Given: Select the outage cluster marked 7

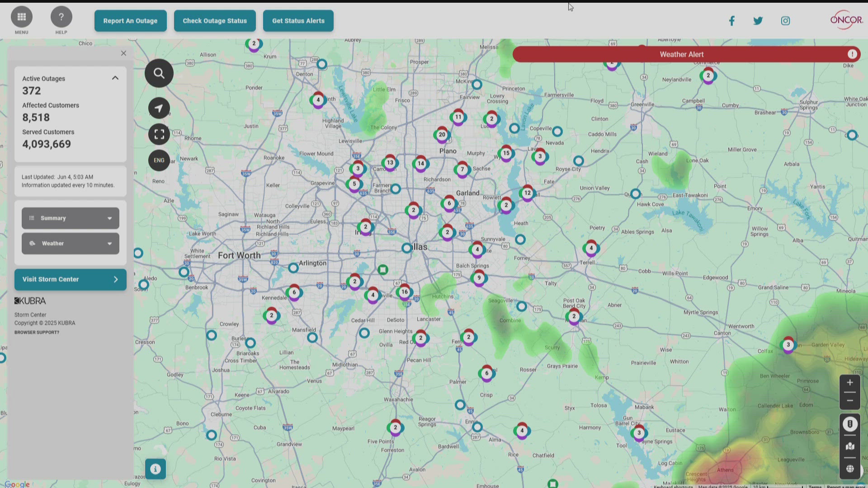Looking at the screenshot, I should coord(462,170).
